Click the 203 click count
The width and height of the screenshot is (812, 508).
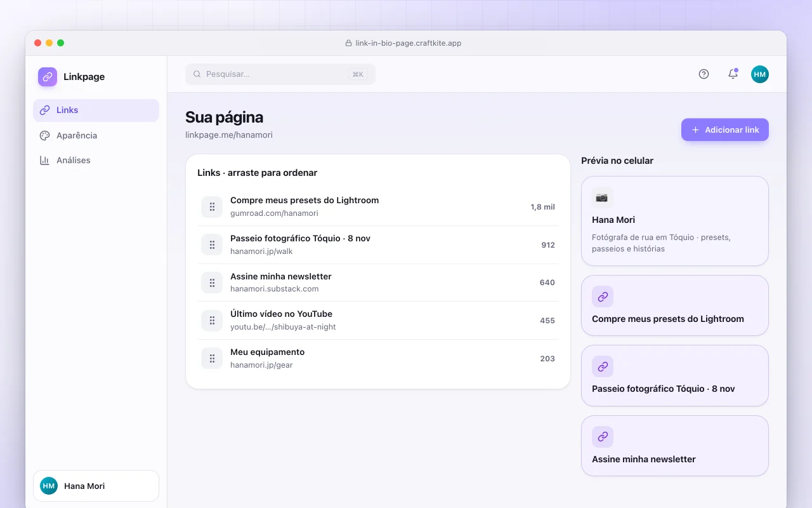click(547, 359)
